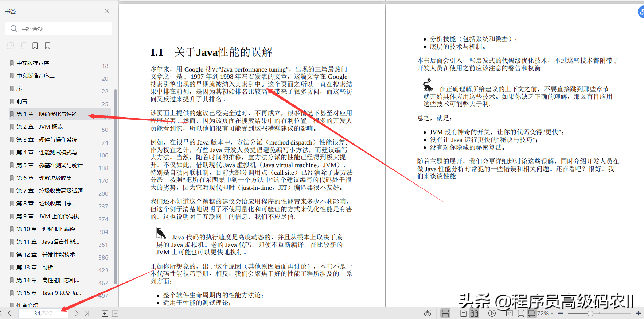
Task: Focus the 书签查找 bookmark search box
Action: (58, 29)
